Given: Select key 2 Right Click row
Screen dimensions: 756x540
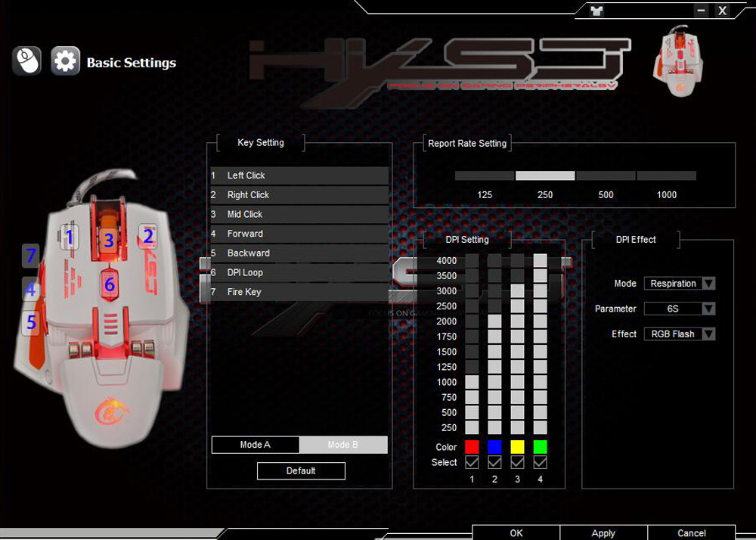Looking at the screenshot, I should click(x=299, y=195).
